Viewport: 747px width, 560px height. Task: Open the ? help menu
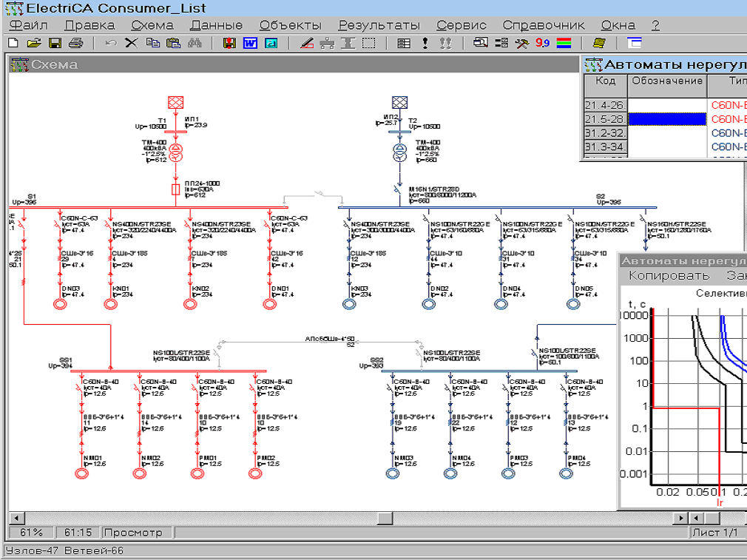[x=655, y=25]
